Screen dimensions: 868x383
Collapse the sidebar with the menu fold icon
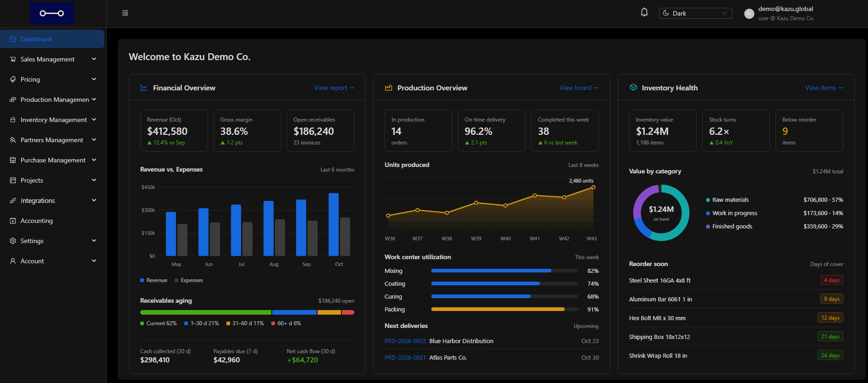coord(125,13)
